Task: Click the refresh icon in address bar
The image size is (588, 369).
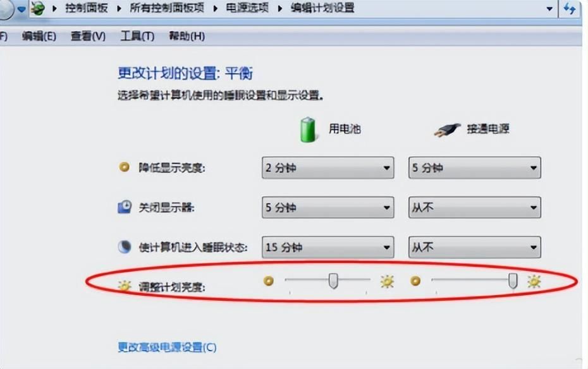Action: [x=570, y=8]
